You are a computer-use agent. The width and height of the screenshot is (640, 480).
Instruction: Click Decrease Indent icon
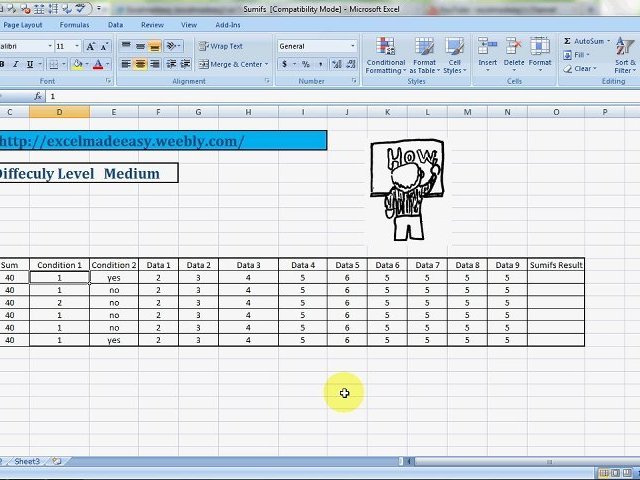(x=171, y=64)
